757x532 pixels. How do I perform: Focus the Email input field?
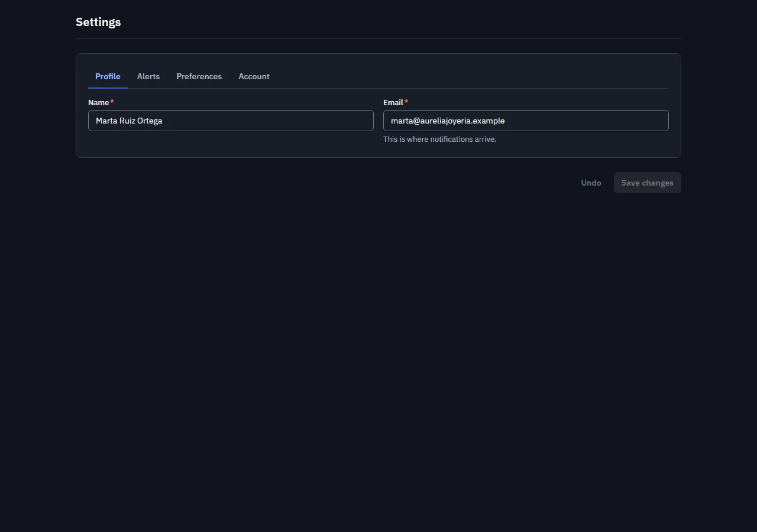[x=526, y=121]
